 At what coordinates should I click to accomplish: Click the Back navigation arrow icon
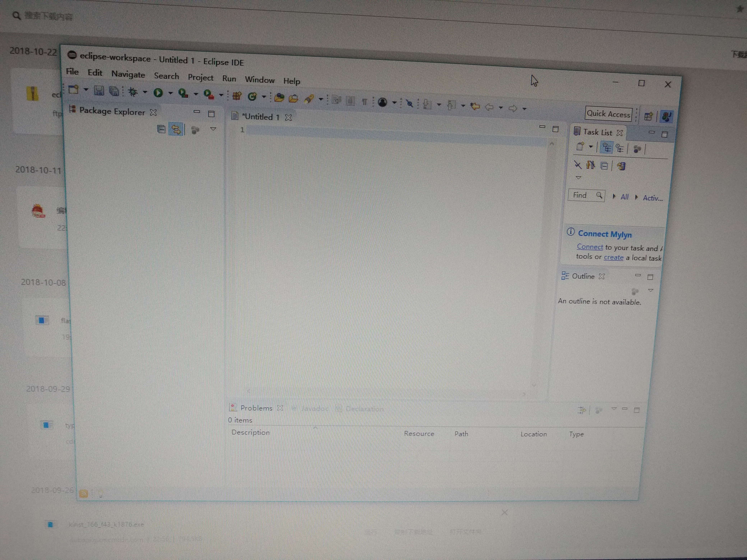(x=489, y=107)
